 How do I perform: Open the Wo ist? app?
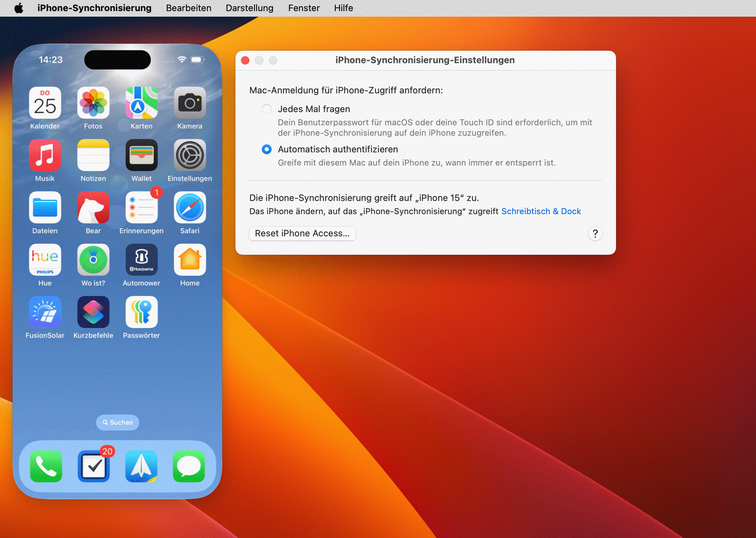click(x=93, y=260)
